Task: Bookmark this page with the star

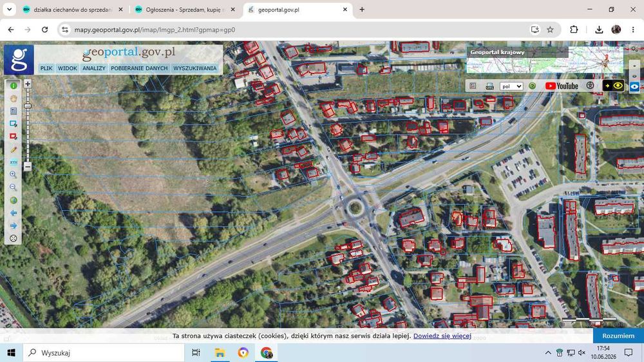Action: point(550,30)
